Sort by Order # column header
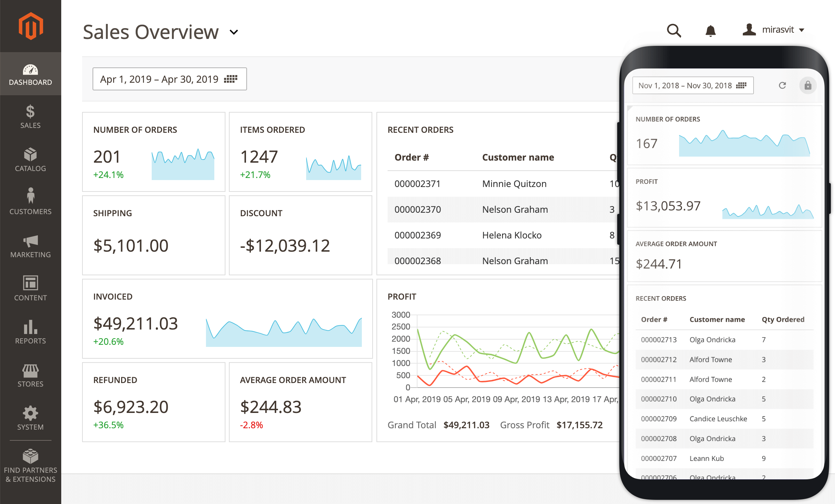This screenshot has height=504, width=835. click(412, 157)
